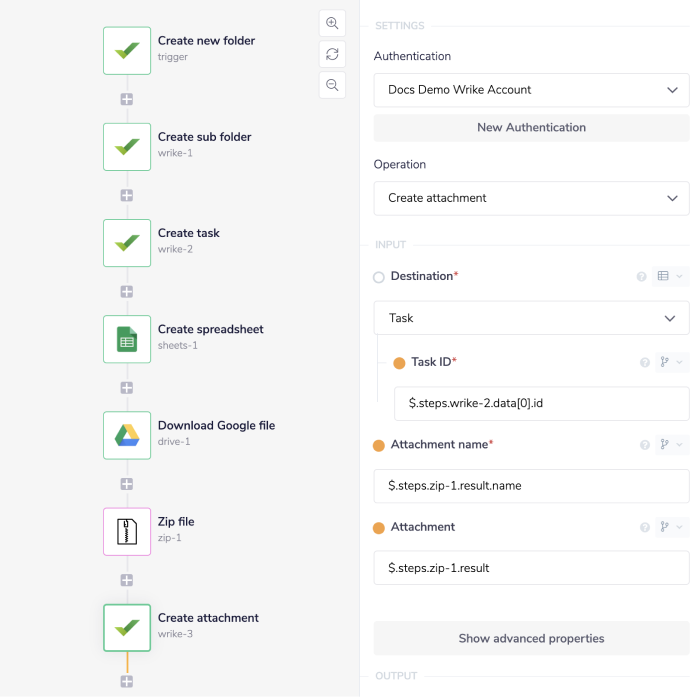Toggle the Destination radio circle
This screenshot has width=700, height=697.
click(379, 277)
